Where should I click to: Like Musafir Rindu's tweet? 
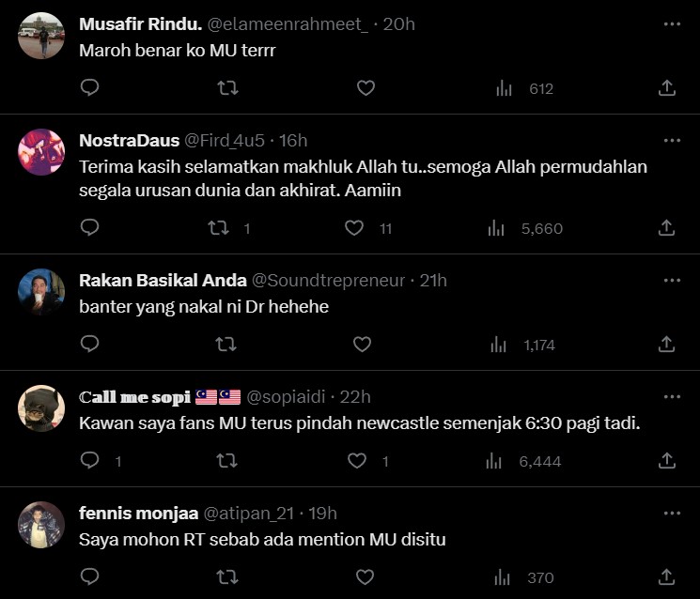(x=366, y=88)
